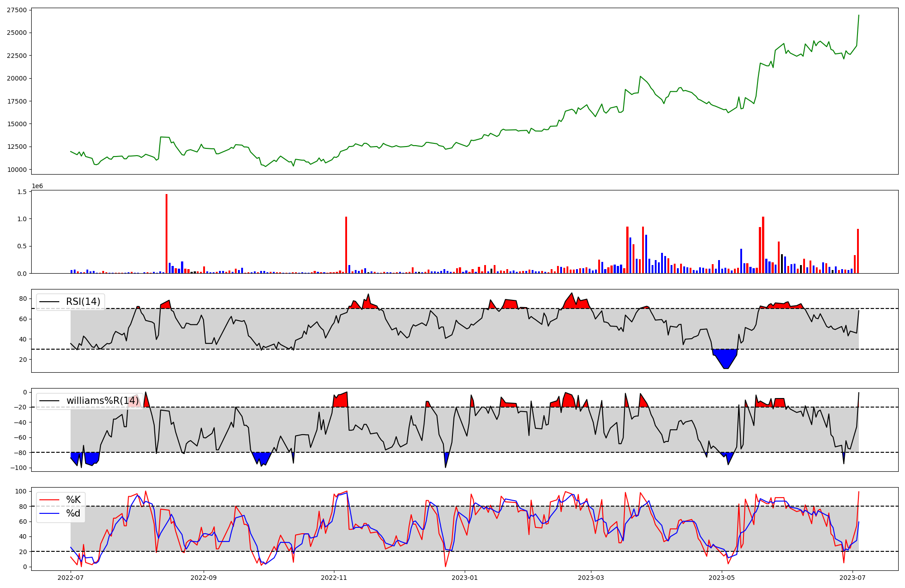
Task: Click the 1.5 tick on volume axis
Action: [x=22, y=192]
